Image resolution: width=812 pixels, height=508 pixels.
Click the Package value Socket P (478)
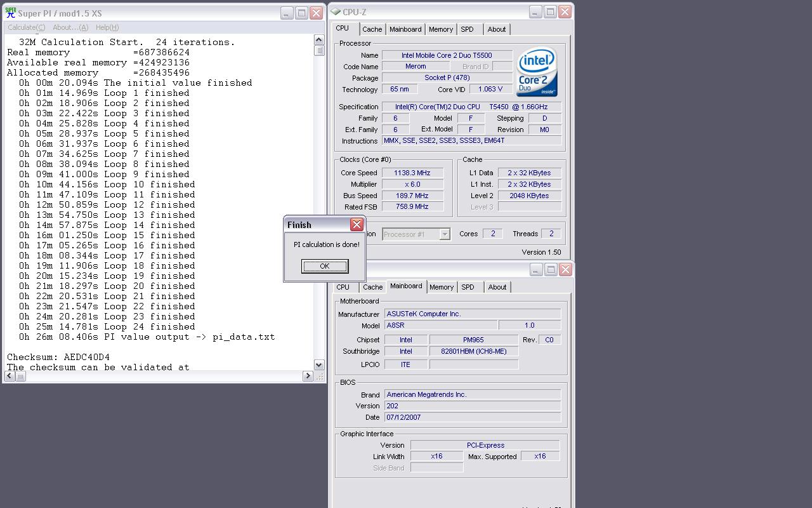point(447,78)
